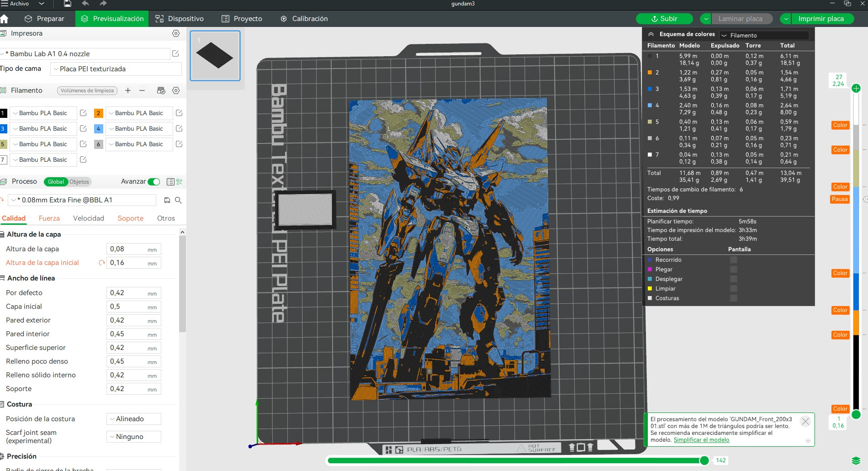The image size is (868, 471).
Task: Open AMS filament sync icon
Action: pyautogui.click(x=161, y=90)
